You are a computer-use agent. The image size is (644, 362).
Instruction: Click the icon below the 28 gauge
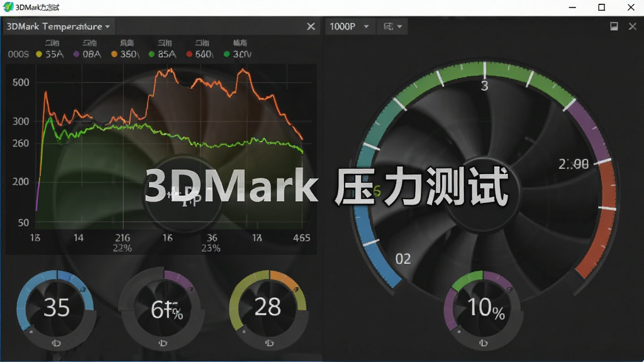(269, 343)
